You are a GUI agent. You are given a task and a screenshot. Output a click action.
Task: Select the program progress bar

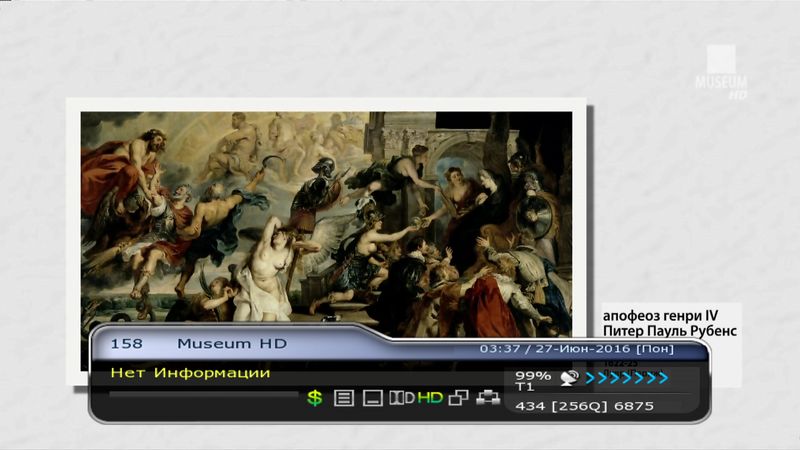(x=203, y=396)
